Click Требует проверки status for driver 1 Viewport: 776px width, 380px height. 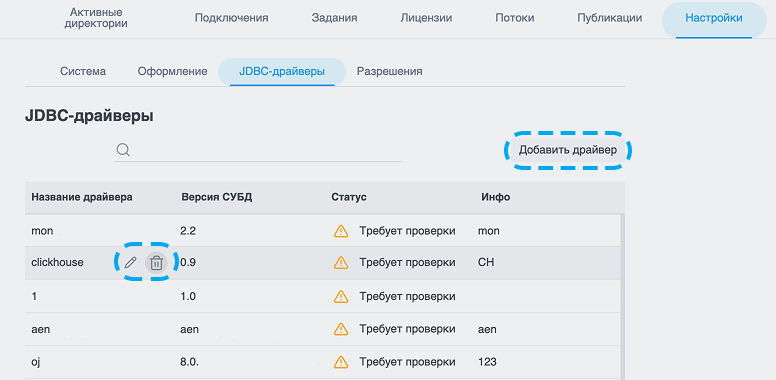tap(407, 296)
